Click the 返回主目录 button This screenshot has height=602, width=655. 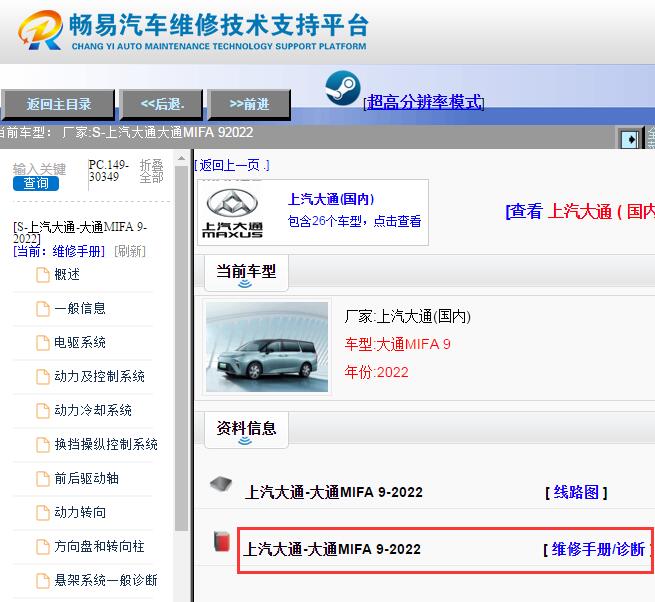click(x=58, y=104)
